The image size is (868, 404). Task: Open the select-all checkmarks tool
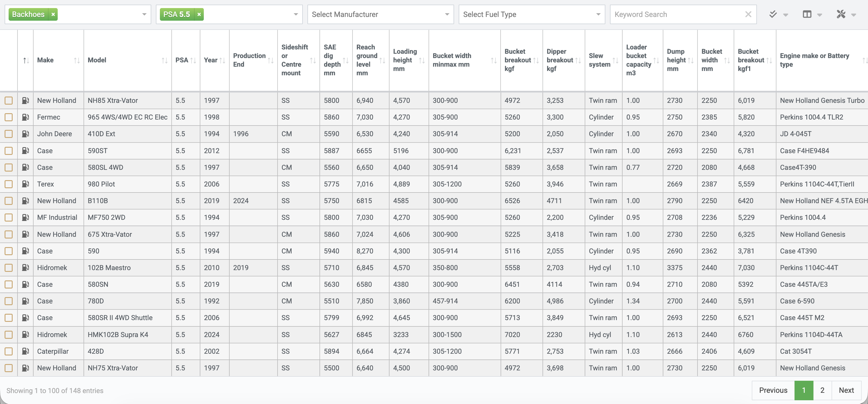(x=773, y=14)
